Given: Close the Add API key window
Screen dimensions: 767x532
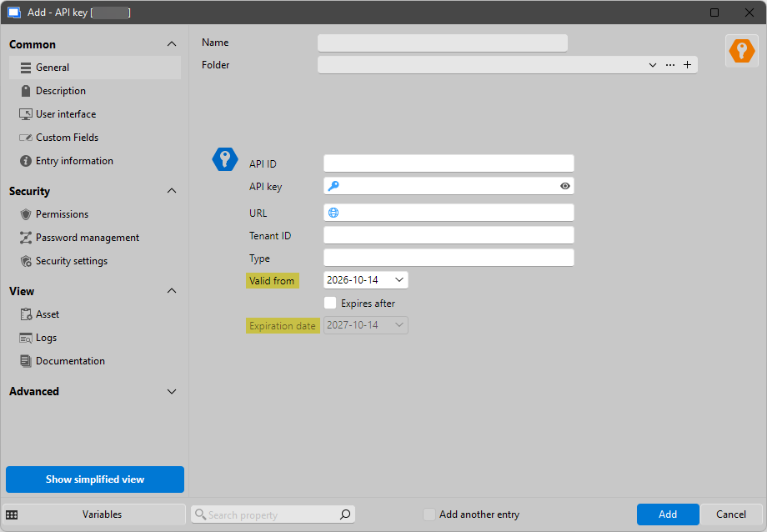Looking at the screenshot, I should pyautogui.click(x=749, y=13).
